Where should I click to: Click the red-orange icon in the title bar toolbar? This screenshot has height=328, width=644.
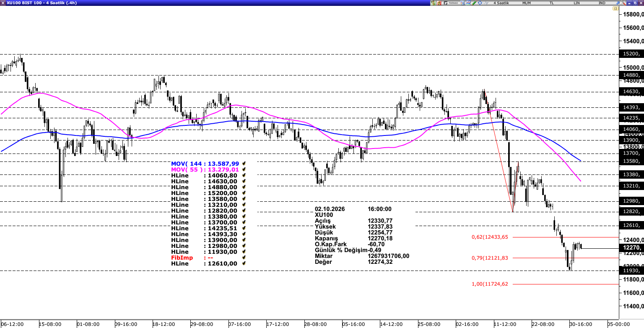pyautogui.click(x=439, y=3)
